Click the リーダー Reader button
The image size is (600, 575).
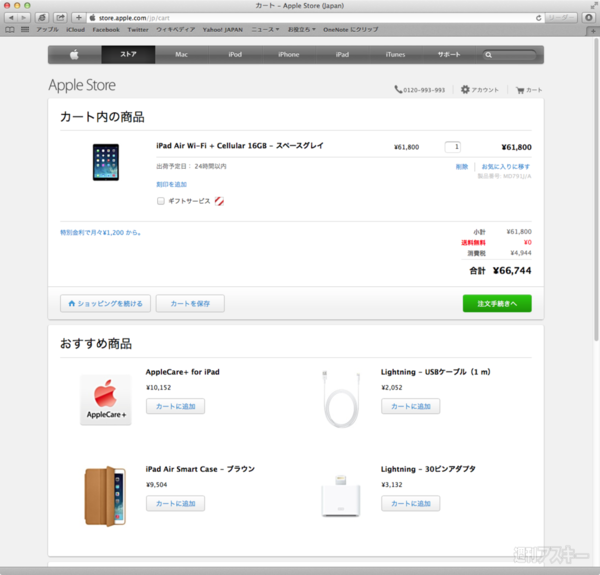(x=561, y=18)
